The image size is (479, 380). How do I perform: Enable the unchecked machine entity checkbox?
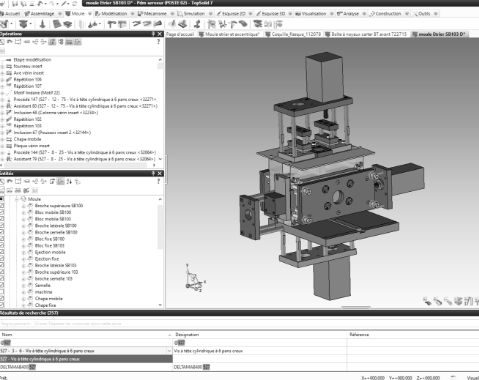coord(2,292)
